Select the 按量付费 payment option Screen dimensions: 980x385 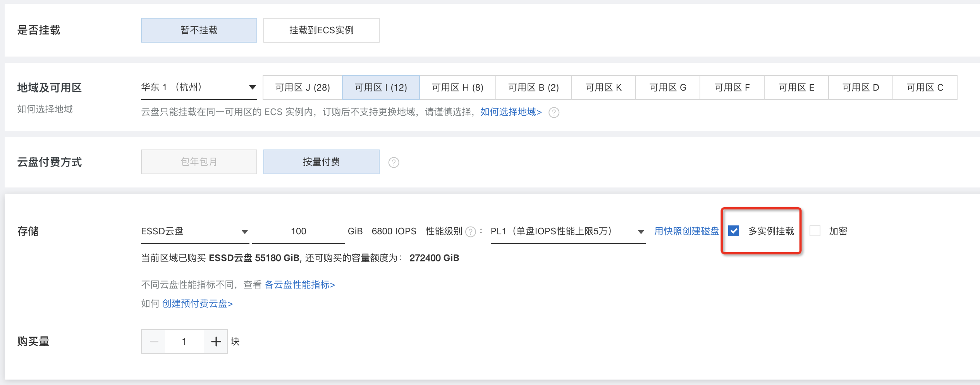[321, 162]
